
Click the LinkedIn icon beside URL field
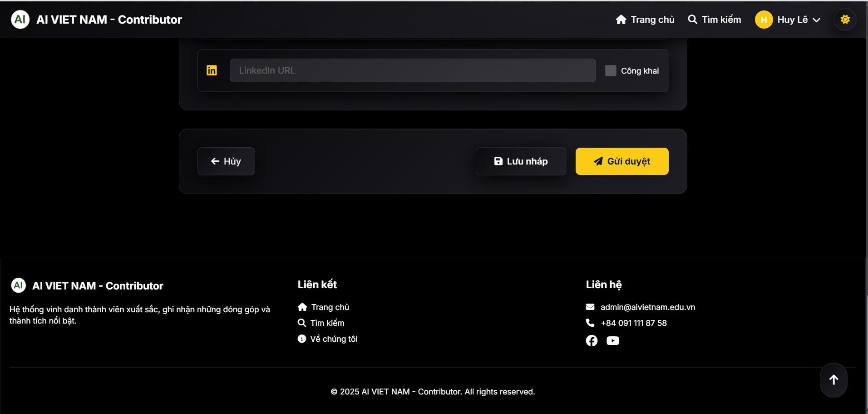pyautogui.click(x=212, y=70)
